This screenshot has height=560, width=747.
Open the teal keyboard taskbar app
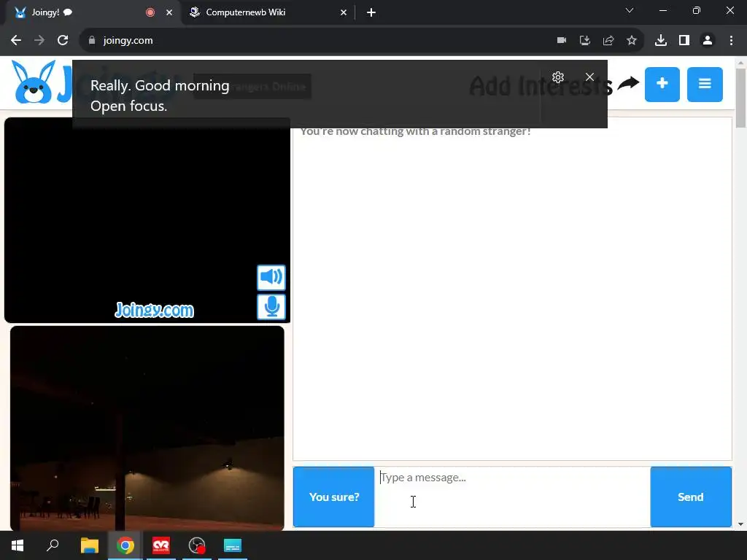click(233, 545)
